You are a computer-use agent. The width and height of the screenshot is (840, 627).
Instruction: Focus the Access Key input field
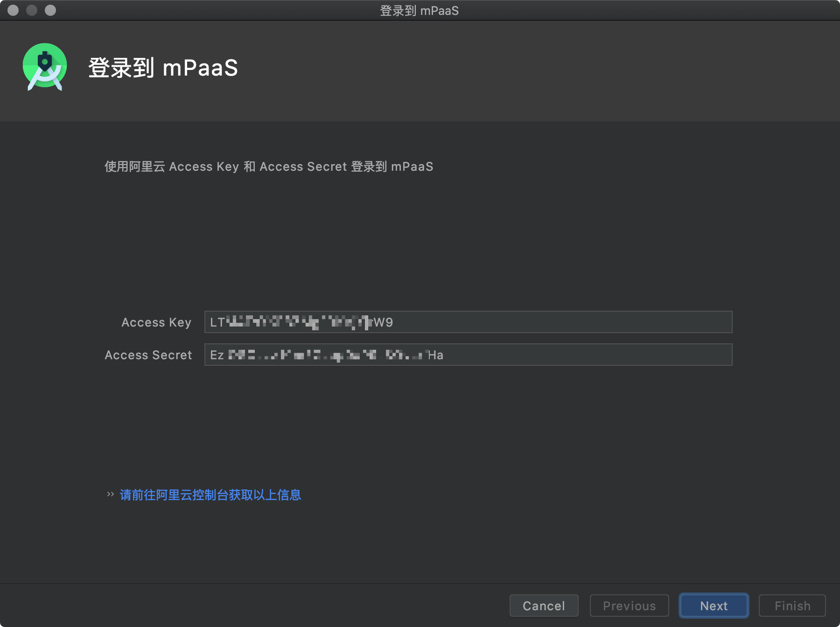click(468, 322)
